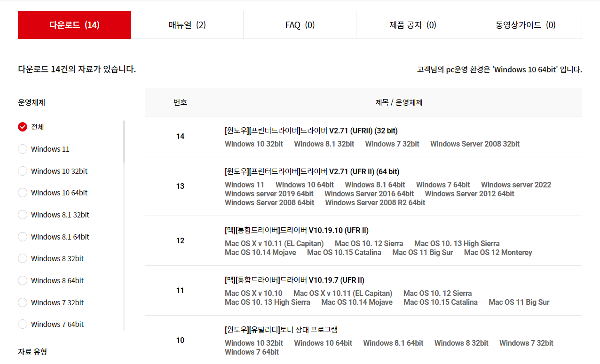Switch to 제품 공지 (0) tab
Viewport: 600px width, 364px height.
(x=413, y=25)
